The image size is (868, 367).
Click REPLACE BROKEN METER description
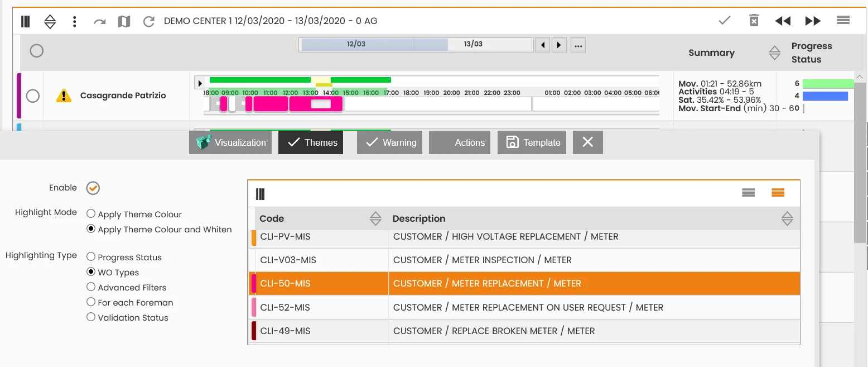tap(494, 331)
